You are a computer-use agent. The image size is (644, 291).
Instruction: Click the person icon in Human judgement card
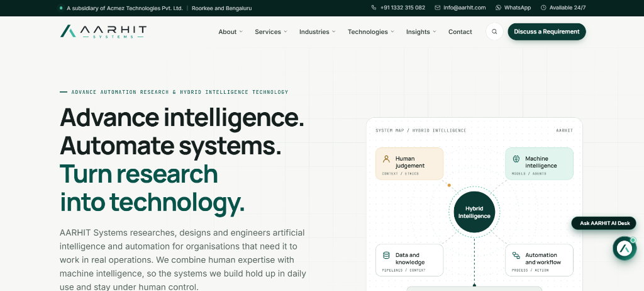[x=386, y=159]
